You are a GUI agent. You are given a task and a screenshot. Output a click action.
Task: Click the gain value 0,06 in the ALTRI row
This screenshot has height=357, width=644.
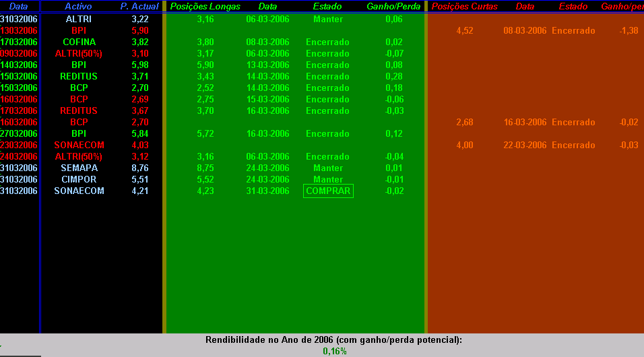(x=394, y=19)
